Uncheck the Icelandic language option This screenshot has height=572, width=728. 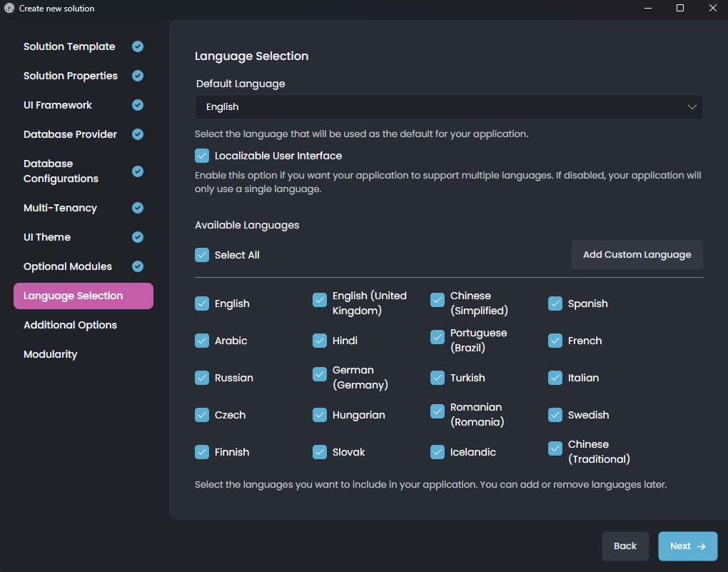[437, 452]
